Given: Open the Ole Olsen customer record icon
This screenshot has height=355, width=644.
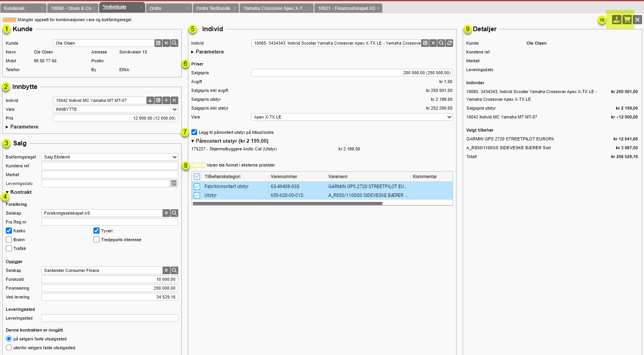Looking at the screenshot, I should point(158,43).
